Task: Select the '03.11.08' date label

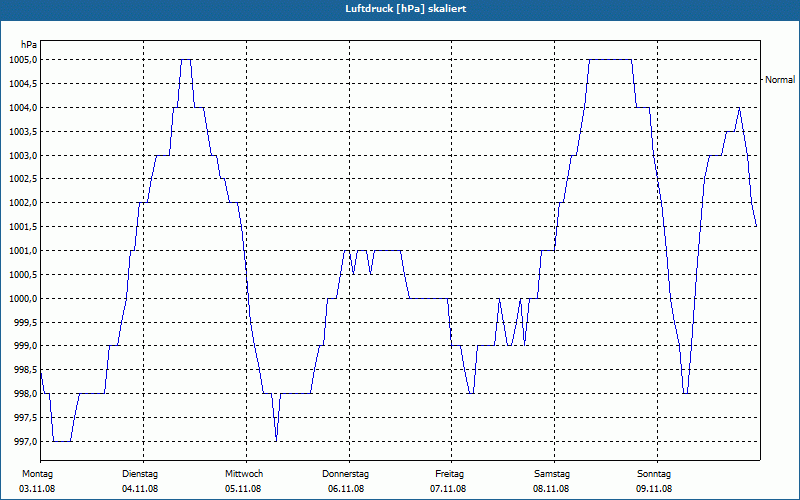Action: [37, 489]
